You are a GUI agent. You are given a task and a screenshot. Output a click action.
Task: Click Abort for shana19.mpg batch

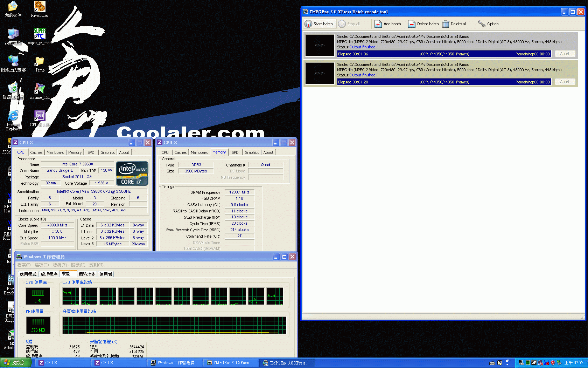[565, 82]
